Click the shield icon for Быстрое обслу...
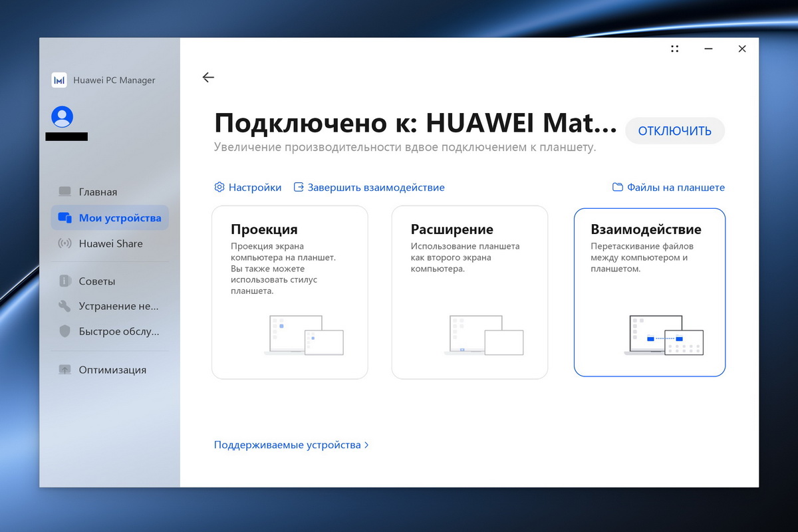 65,331
